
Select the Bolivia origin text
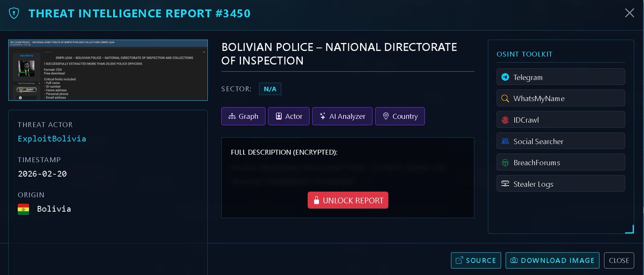pyautogui.click(x=54, y=209)
